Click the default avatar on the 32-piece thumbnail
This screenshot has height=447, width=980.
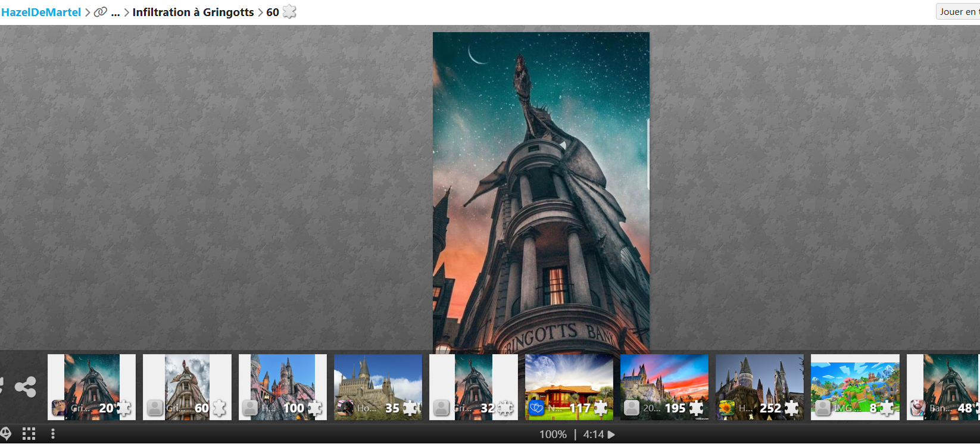[x=441, y=408]
